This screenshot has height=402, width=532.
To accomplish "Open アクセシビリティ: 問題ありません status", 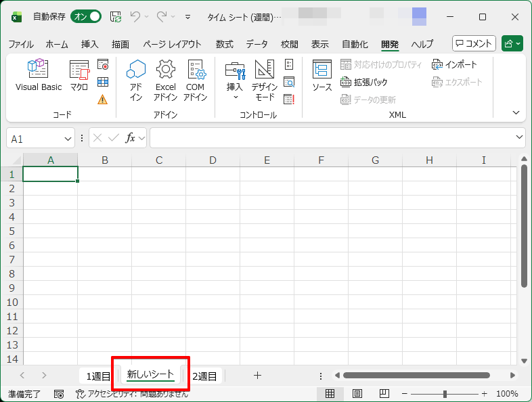I will (132, 394).
